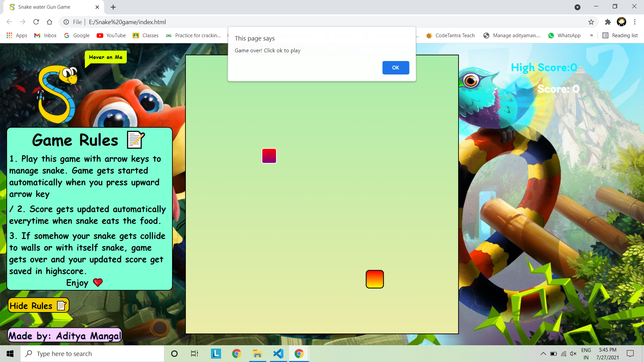The width and height of the screenshot is (644, 362).
Task: Click the red food square in game board
Action: point(269,156)
